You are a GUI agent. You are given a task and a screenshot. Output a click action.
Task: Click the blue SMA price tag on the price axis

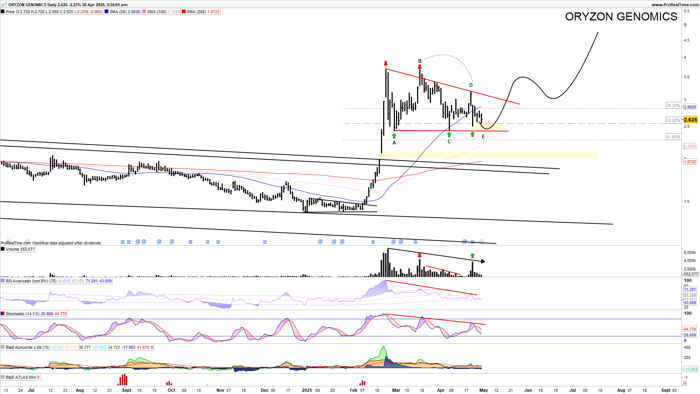[x=690, y=107]
